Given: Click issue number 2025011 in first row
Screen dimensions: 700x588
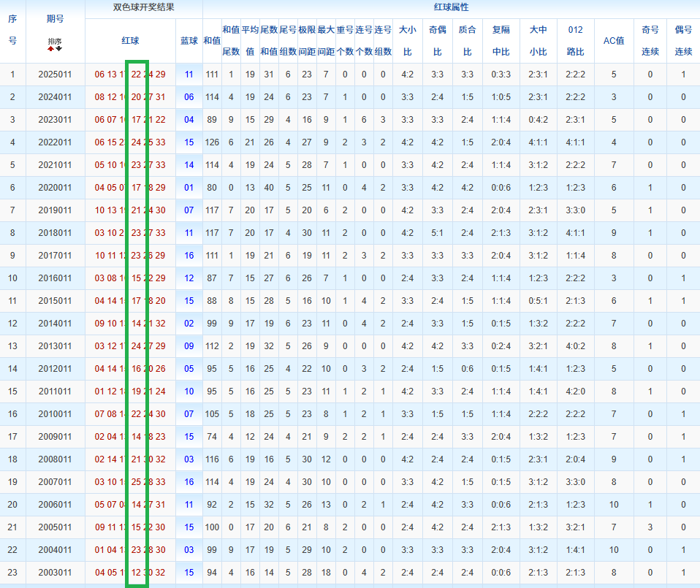Looking at the screenshot, I should [55, 75].
